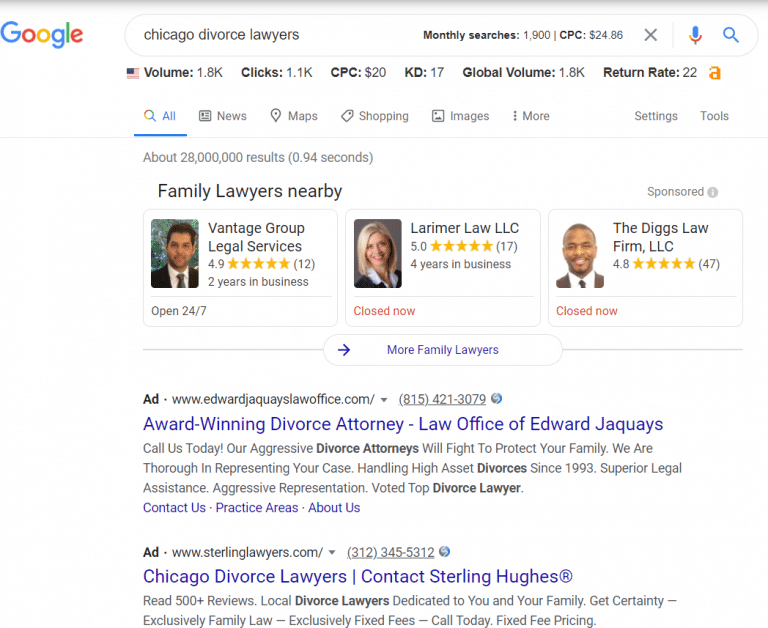
Task: Click the 4.9 star rating of Vantage Group
Action: click(261, 264)
